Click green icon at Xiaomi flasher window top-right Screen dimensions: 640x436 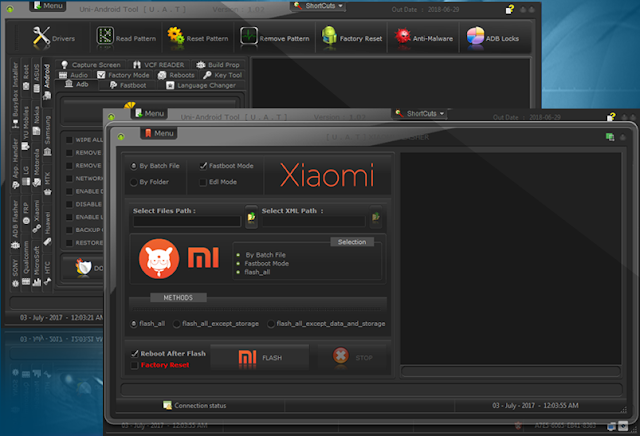pos(610,137)
